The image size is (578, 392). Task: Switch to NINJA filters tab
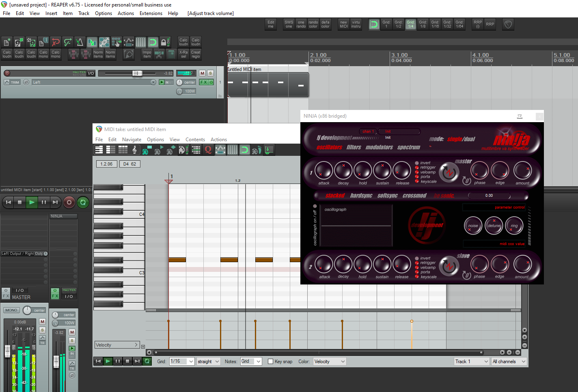[354, 147]
